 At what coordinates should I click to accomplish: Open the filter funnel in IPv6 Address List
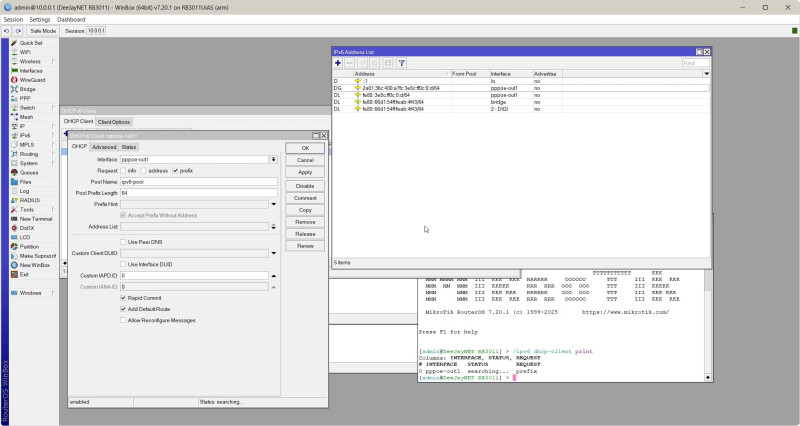pos(402,63)
